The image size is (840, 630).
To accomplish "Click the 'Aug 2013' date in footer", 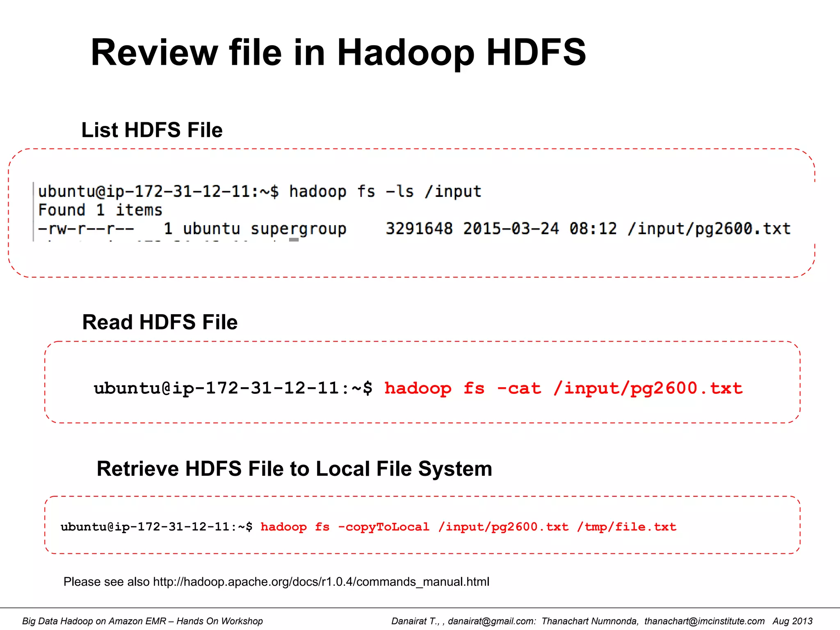I will [792, 621].
